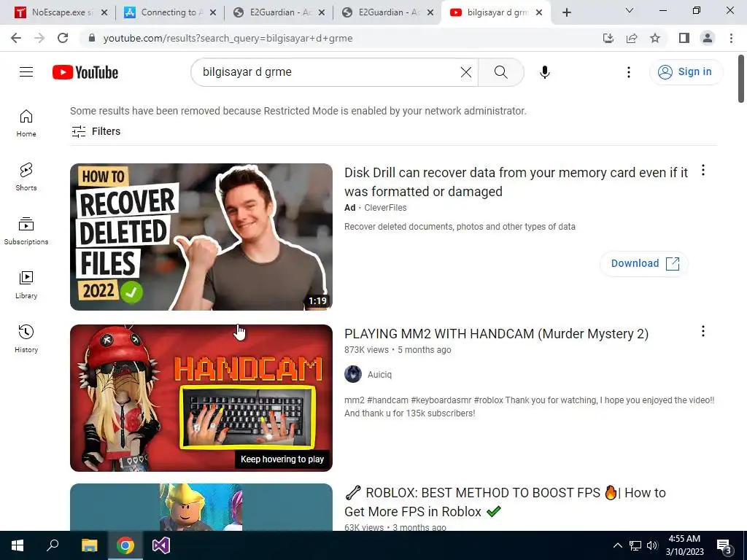Open History in the sidebar
This screenshot has height=560, width=747.
26,338
